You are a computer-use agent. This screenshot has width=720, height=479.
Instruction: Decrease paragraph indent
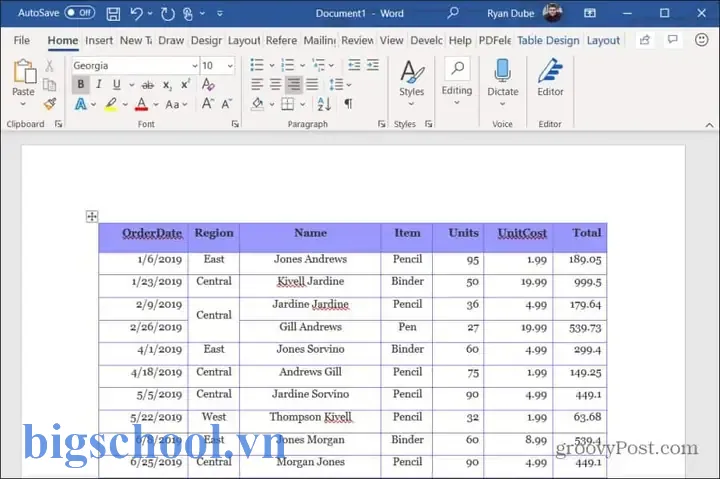354,65
